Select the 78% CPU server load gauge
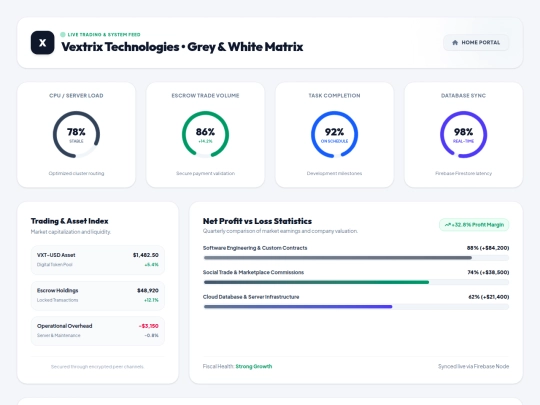The image size is (540, 405). [x=76, y=134]
